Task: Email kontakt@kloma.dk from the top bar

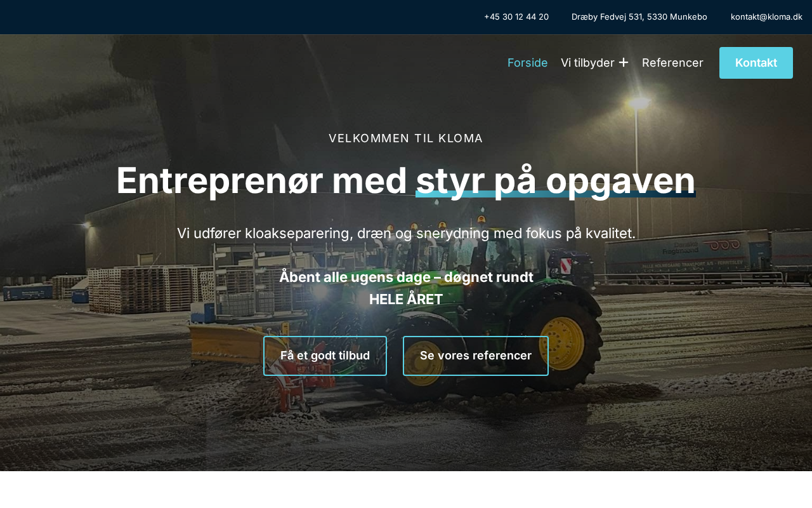Action: click(x=766, y=17)
